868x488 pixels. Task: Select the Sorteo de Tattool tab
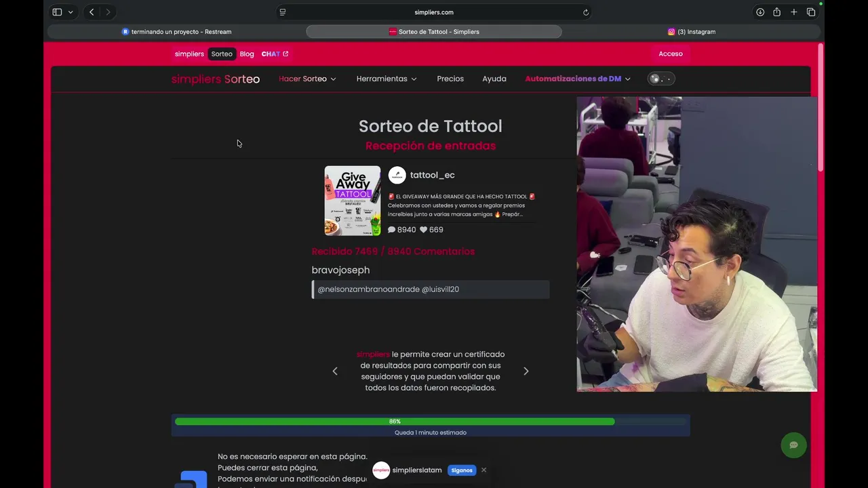(x=434, y=32)
